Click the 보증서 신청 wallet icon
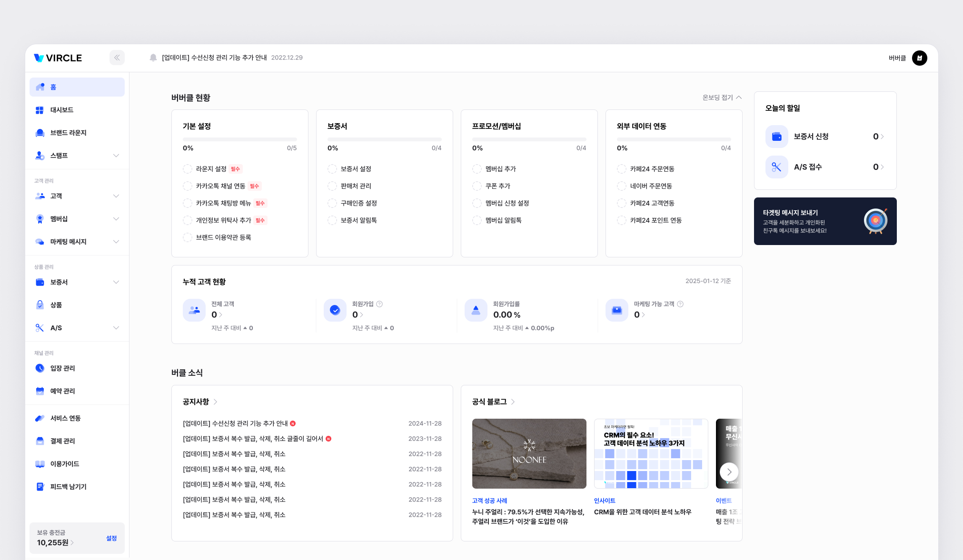The height and width of the screenshot is (560, 963). tap(776, 137)
